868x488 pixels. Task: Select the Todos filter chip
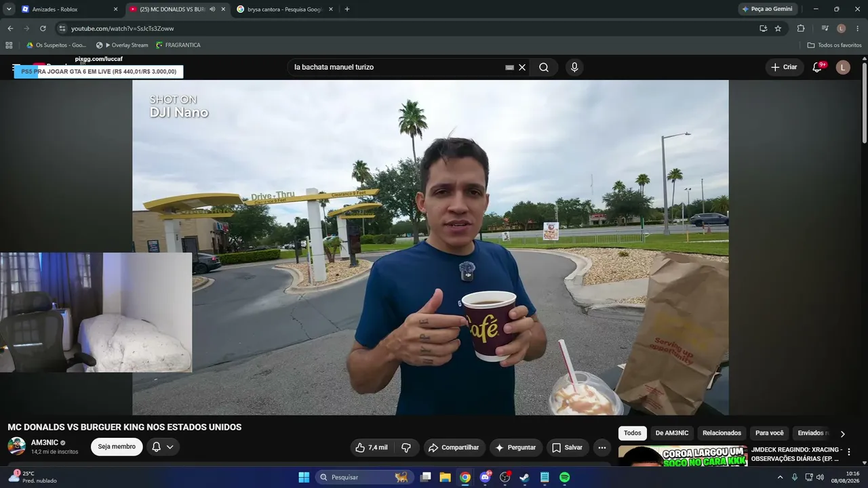633,433
